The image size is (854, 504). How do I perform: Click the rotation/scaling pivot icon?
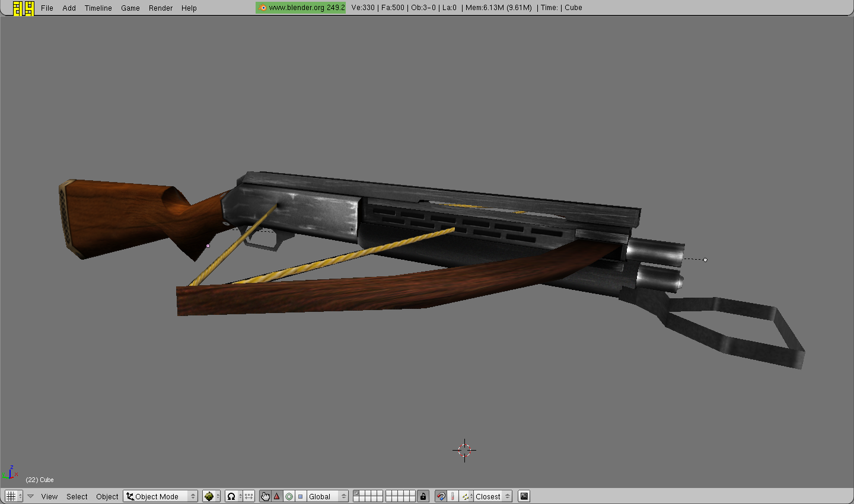pos(232,496)
